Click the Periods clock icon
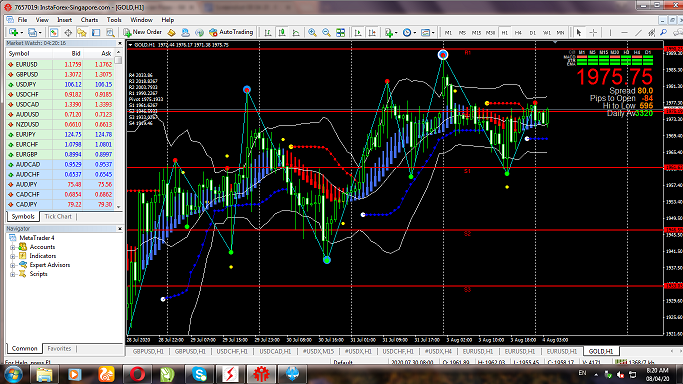Image resolution: width=683 pixels, height=384 pixels. (407, 32)
